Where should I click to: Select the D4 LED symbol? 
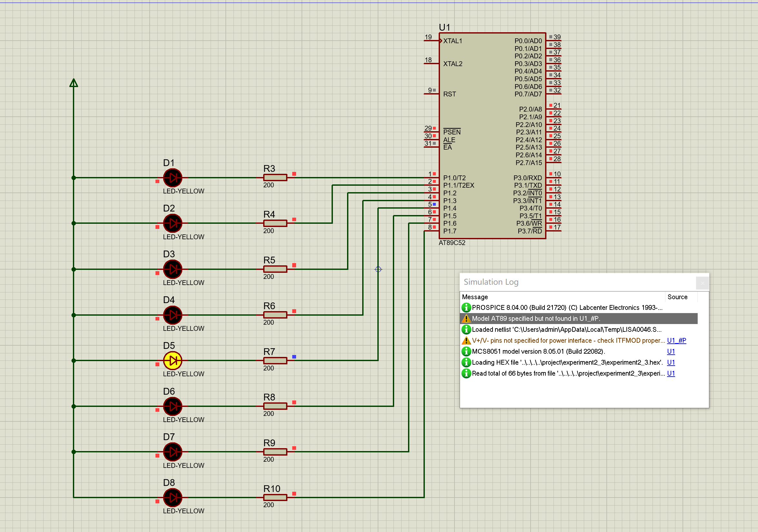[x=173, y=315]
